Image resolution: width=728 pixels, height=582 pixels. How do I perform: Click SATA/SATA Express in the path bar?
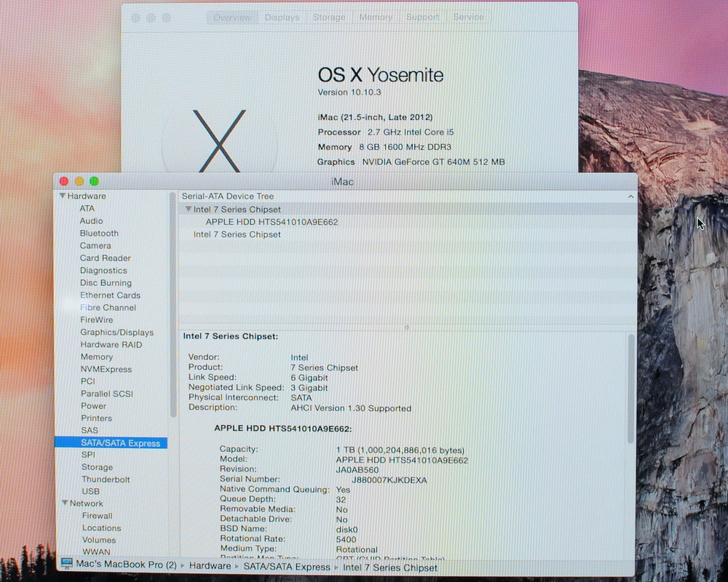(x=287, y=567)
